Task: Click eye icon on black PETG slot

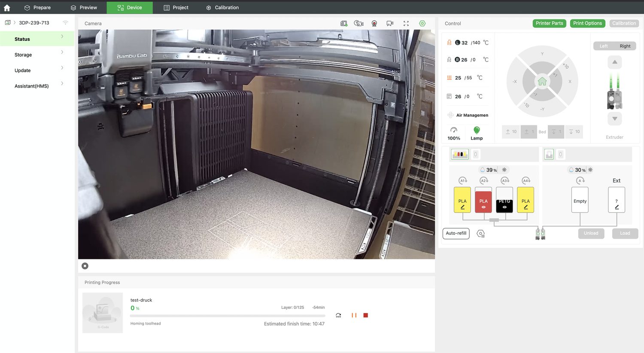Action: click(x=504, y=207)
